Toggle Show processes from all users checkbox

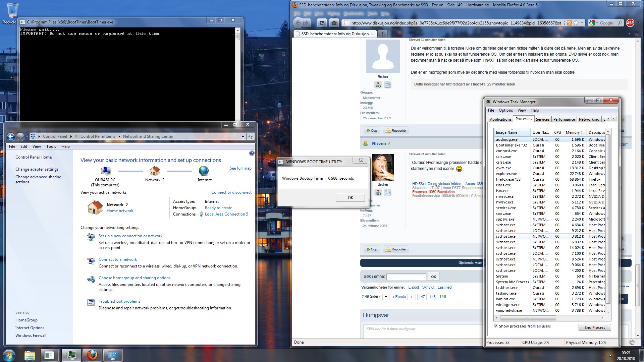pos(496,326)
